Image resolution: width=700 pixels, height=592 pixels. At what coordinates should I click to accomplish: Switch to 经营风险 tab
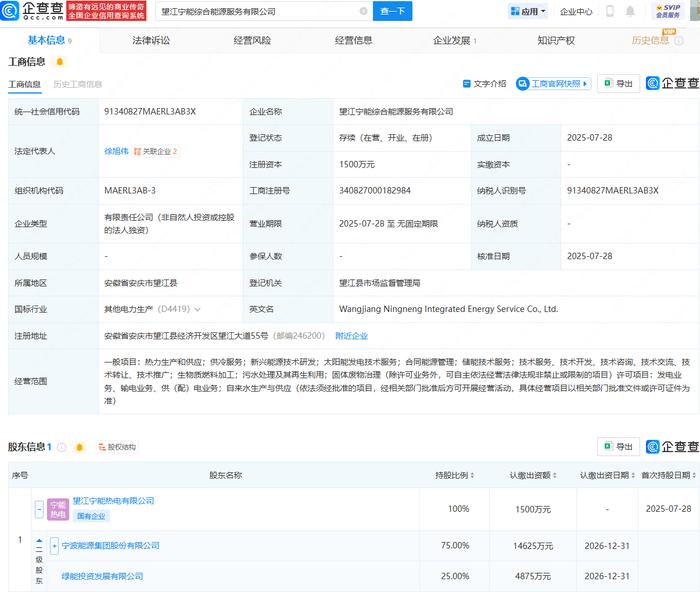coord(252,41)
